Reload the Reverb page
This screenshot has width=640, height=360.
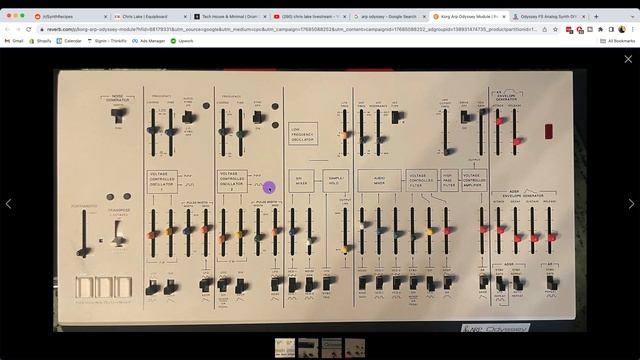tap(29, 29)
